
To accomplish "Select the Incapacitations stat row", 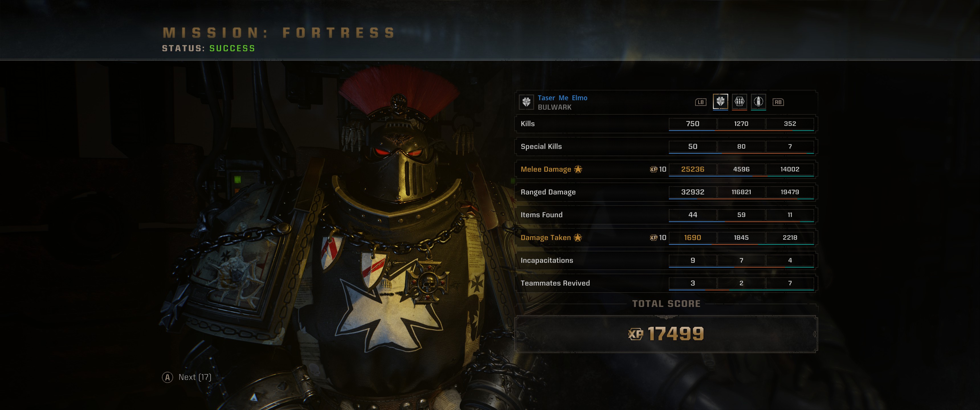I will pyautogui.click(x=666, y=261).
